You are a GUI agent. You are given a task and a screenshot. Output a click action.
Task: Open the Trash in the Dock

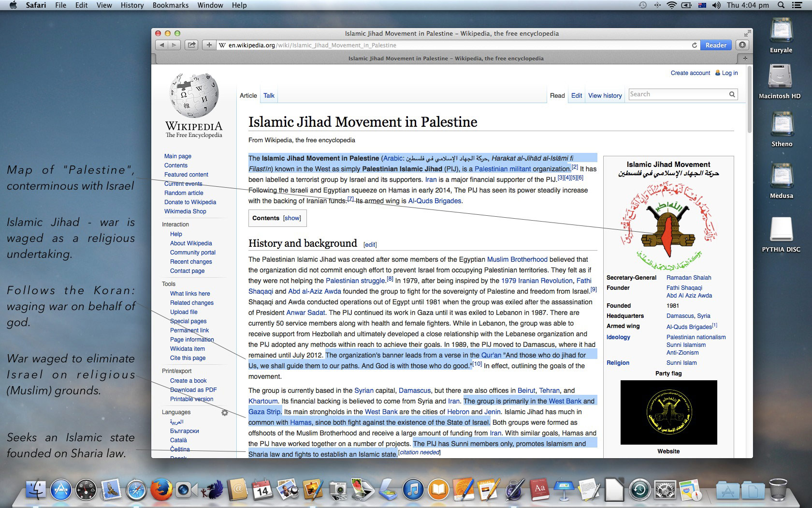click(x=778, y=490)
